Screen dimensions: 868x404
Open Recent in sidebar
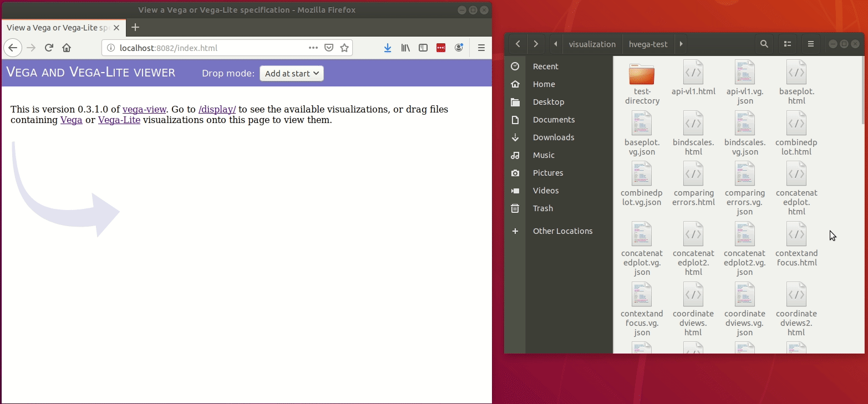tap(559, 67)
